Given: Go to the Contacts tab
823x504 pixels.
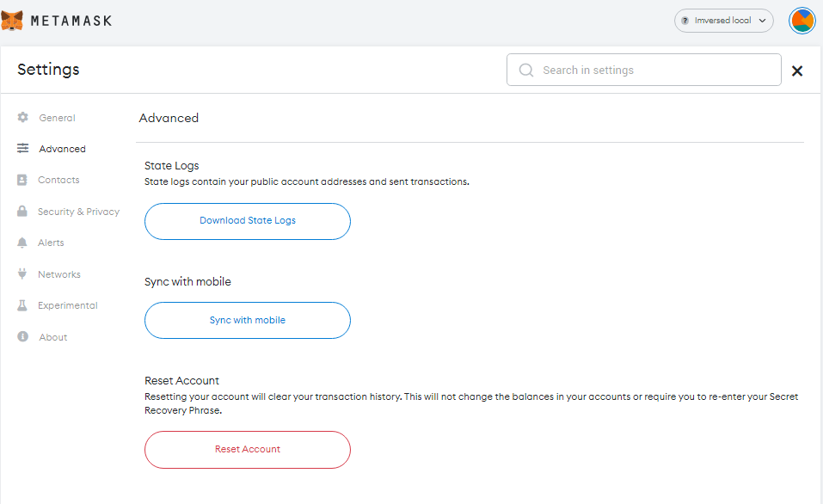Looking at the screenshot, I should [x=58, y=180].
